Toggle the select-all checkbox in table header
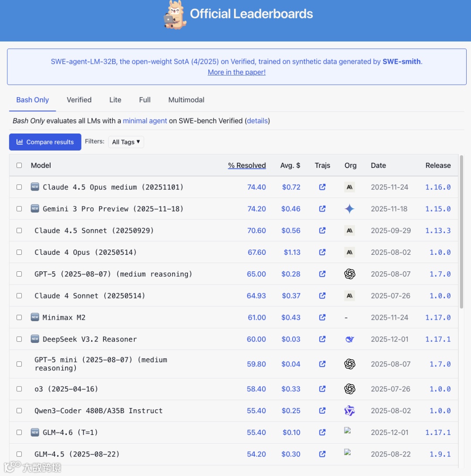 [x=19, y=165]
